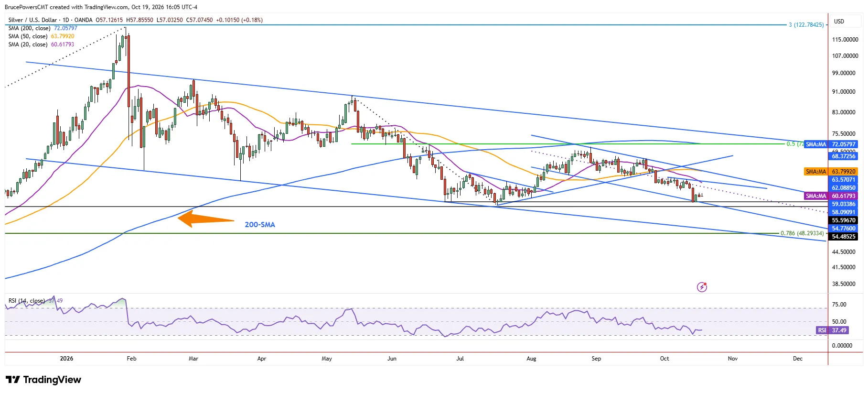Click the Jul label on time axis
The image size is (868, 394).
[460, 359]
